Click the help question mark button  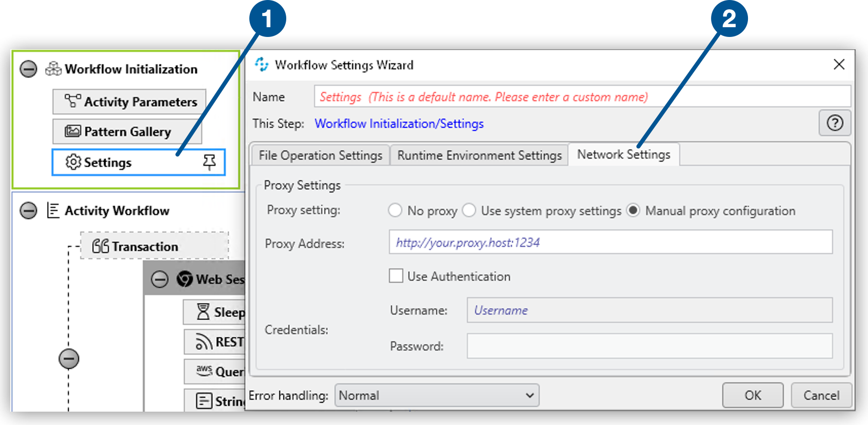[835, 123]
